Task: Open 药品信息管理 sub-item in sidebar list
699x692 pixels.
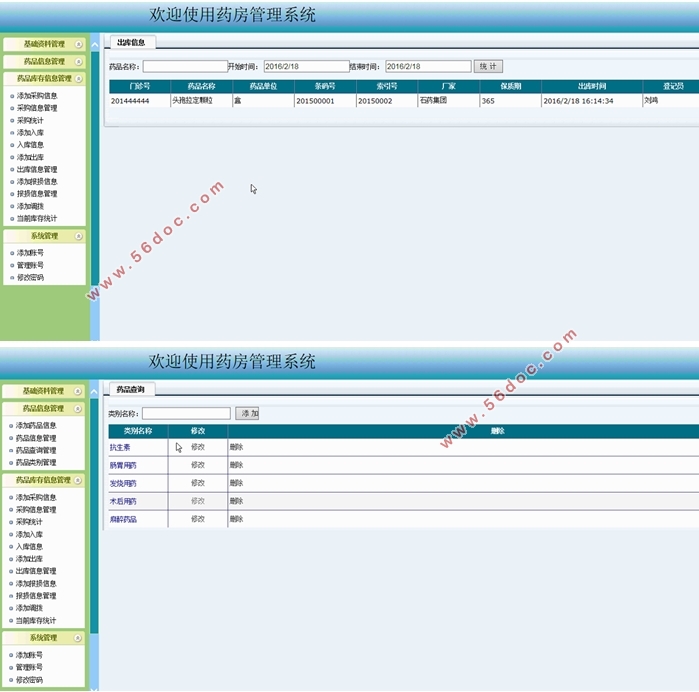Action: pos(36,438)
